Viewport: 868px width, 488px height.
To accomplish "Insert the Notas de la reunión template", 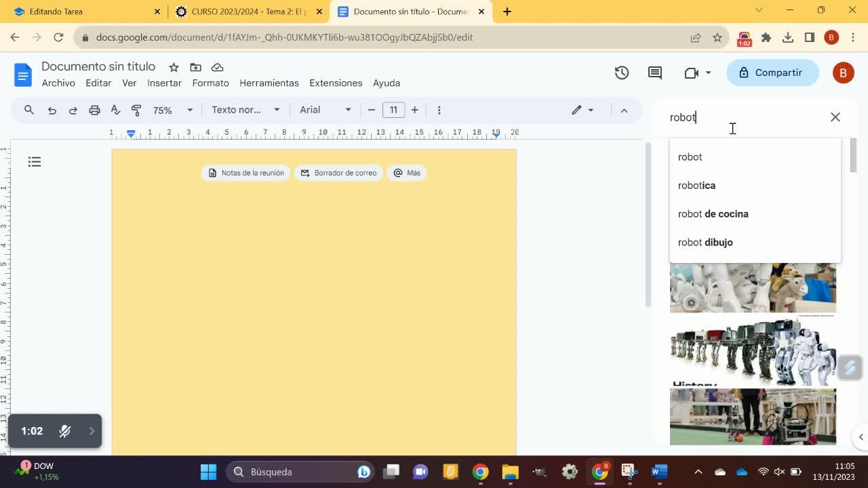I will [246, 173].
